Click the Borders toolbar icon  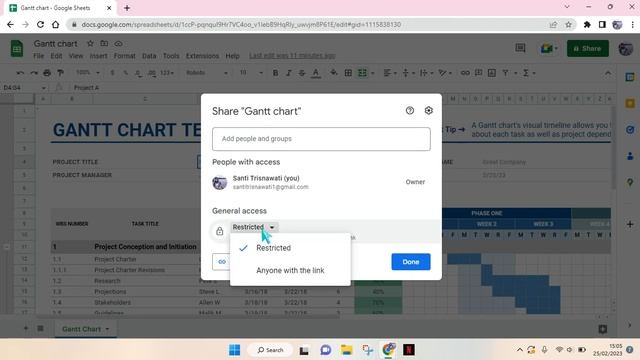[x=348, y=73]
